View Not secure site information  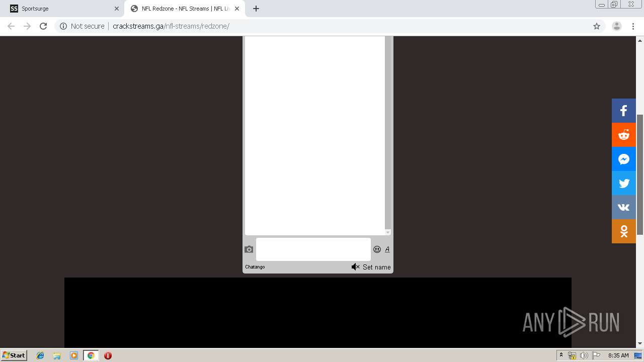pyautogui.click(x=82, y=26)
